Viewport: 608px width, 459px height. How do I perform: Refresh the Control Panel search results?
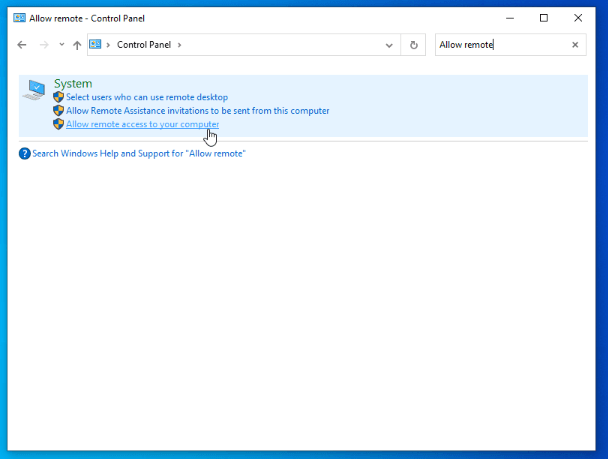(414, 45)
